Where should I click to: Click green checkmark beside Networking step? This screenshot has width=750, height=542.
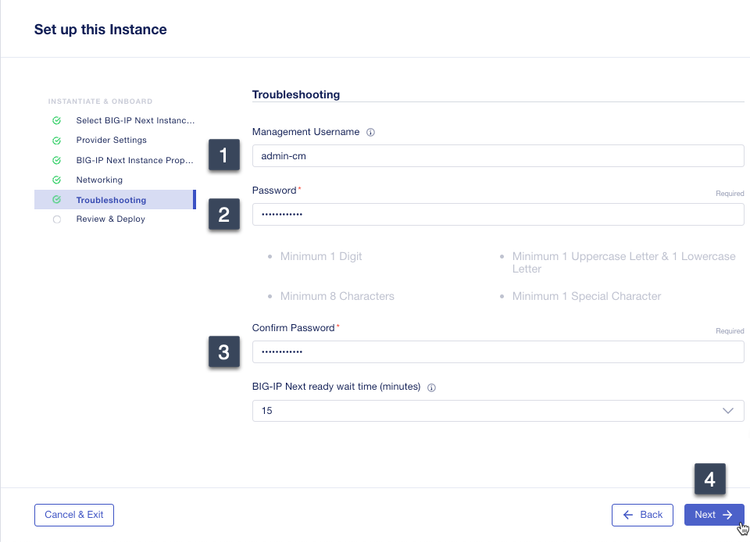[57, 180]
